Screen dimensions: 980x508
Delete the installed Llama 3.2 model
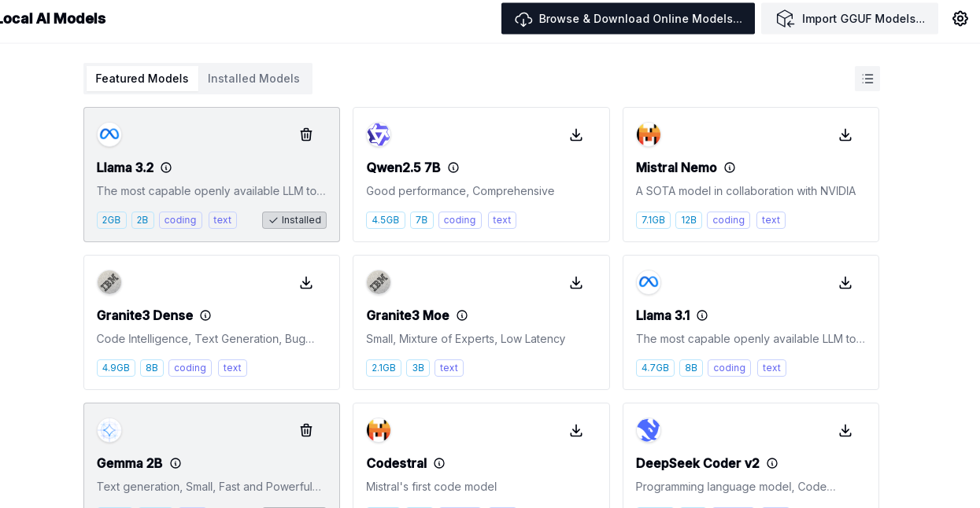306,134
